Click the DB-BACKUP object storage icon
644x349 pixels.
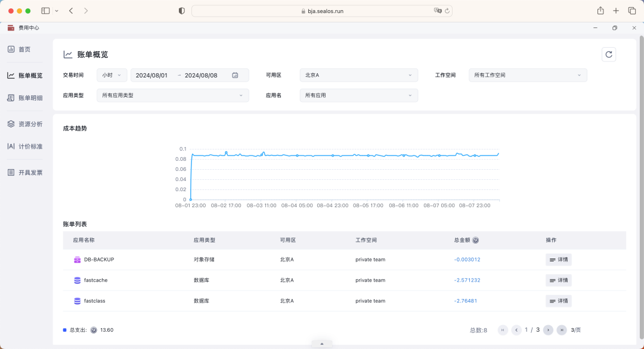(x=77, y=260)
